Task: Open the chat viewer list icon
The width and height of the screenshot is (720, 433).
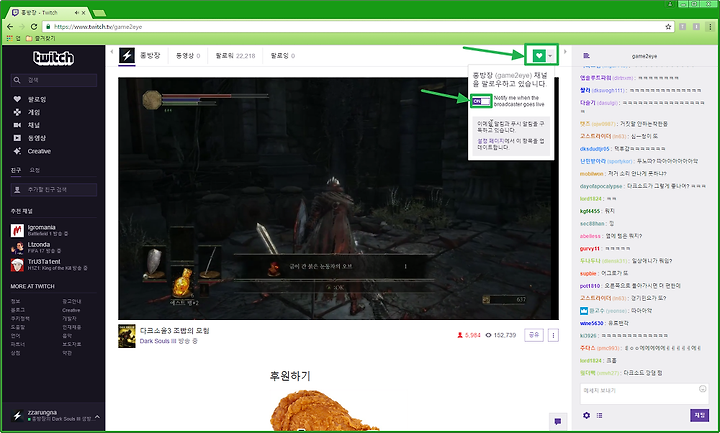Action: click(599, 415)
